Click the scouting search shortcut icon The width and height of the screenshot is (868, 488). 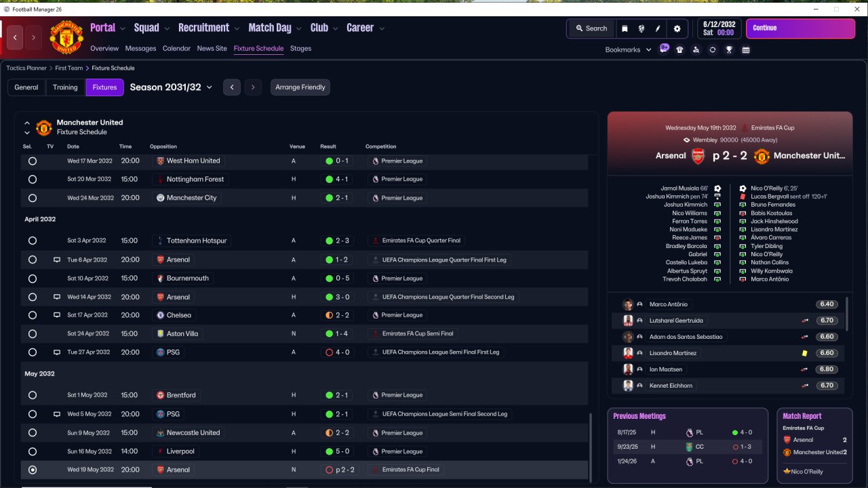tap(696, 49)
